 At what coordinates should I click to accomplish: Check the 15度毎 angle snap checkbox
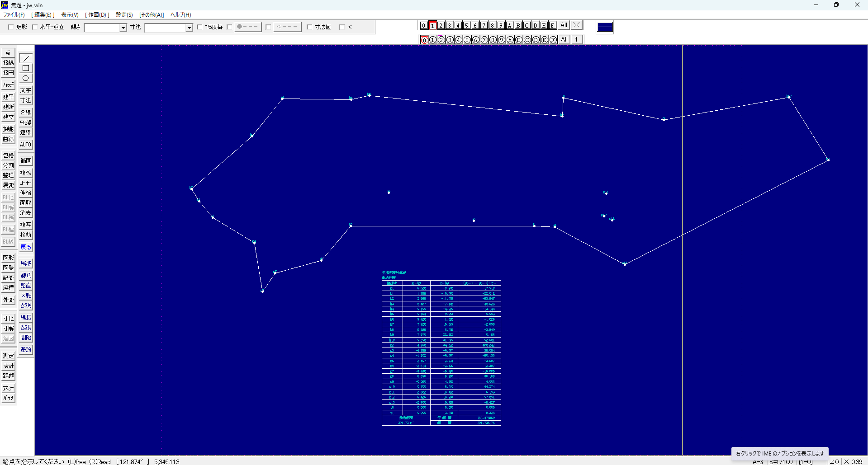point(199,27)
